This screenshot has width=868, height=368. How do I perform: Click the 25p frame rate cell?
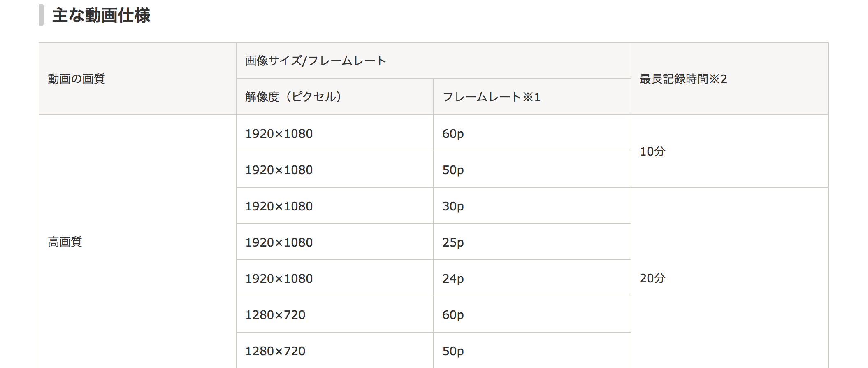[532, 242]
